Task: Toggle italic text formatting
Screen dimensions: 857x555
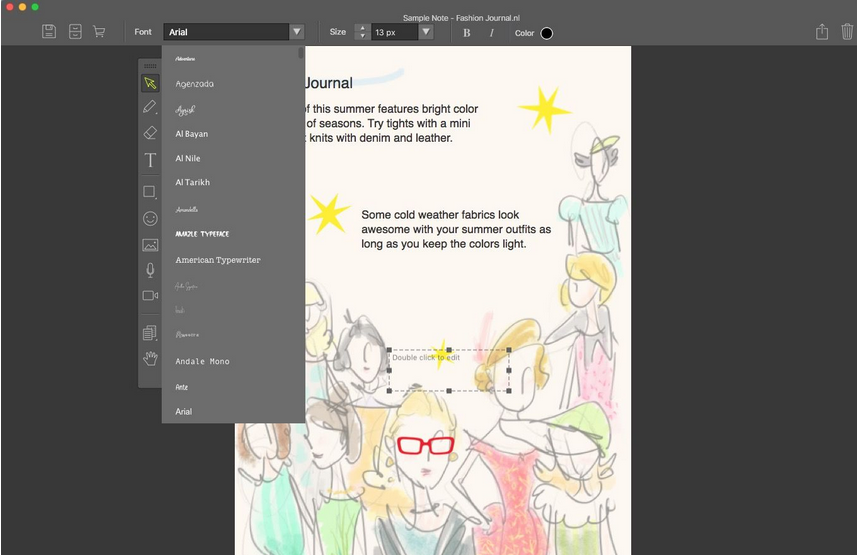Action: [x=491, y=33]
